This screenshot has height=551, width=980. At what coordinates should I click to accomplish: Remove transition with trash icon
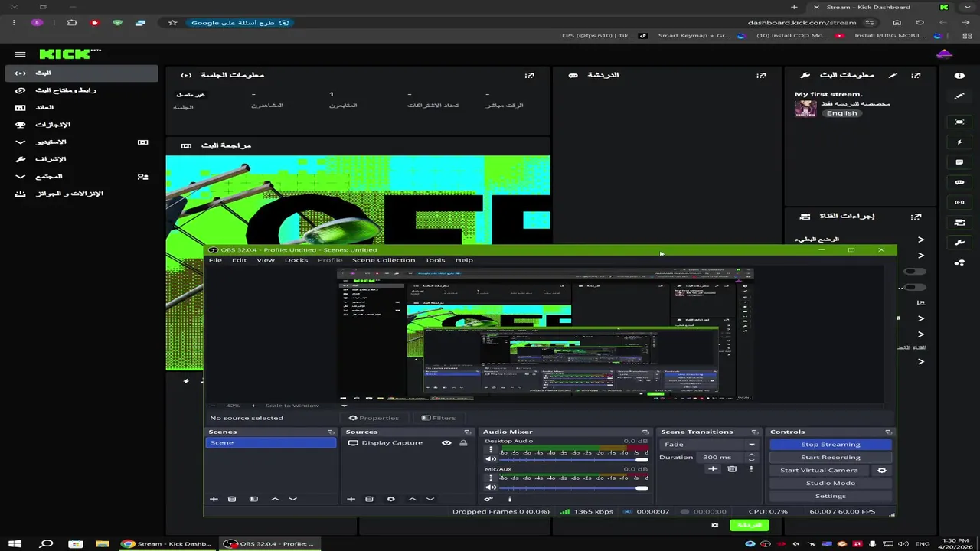[732, 469]
